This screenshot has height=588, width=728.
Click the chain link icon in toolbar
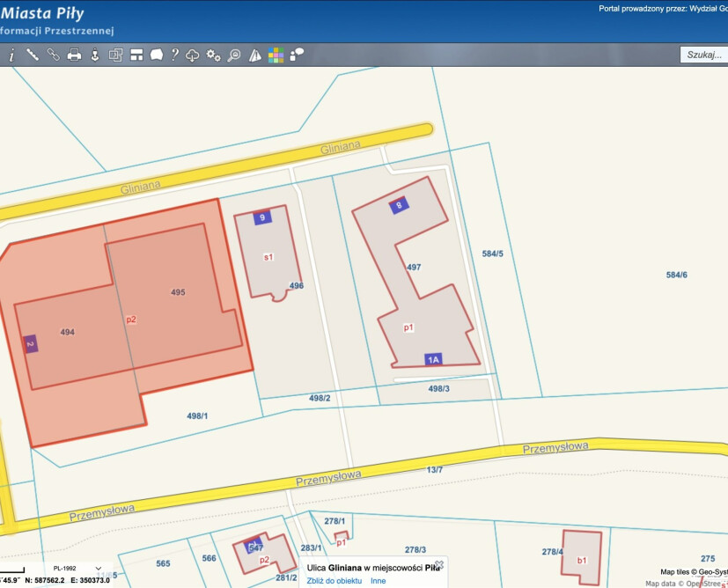point(53,55)
